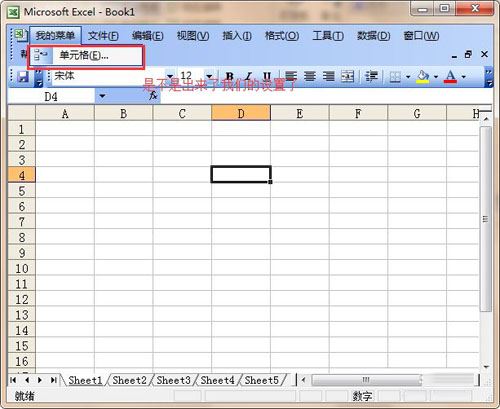Toggle Underline formatting
The height and width of the screenshot is (409, 500).
[x=267, y=77]
